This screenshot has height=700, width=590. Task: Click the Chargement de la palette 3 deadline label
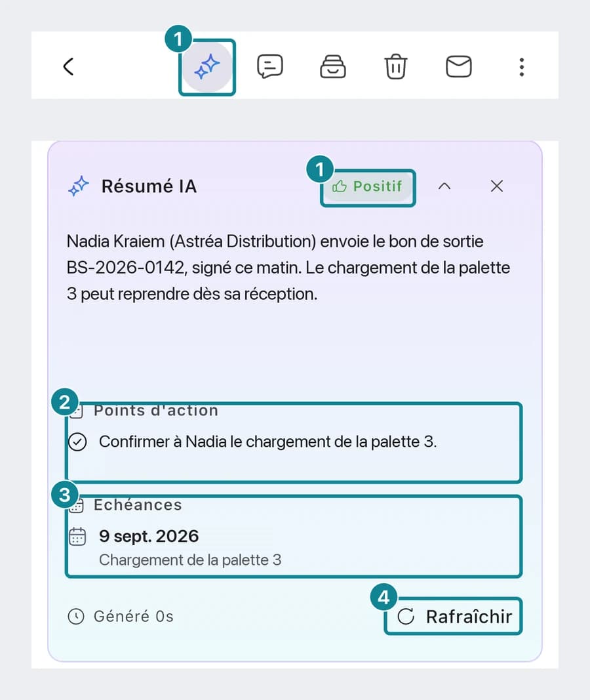(x=190, y=560)
